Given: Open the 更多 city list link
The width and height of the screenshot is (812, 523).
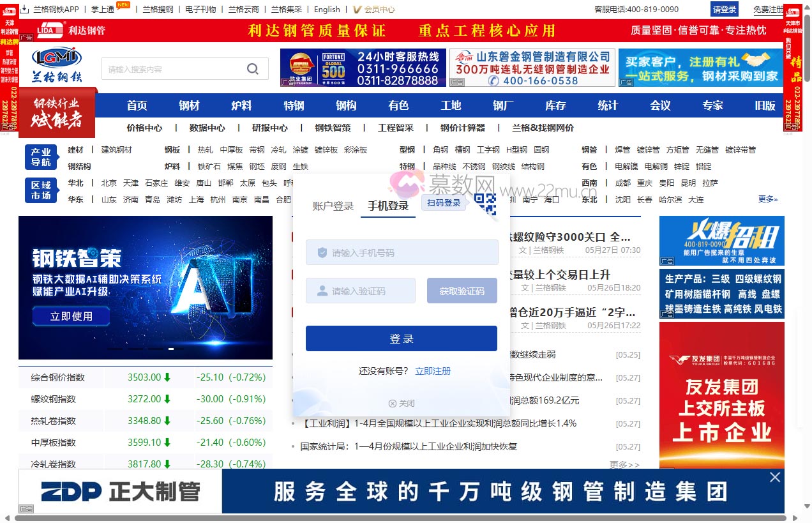Looking at the screenshot, I should pyautogui.click(x=766, y=199).
